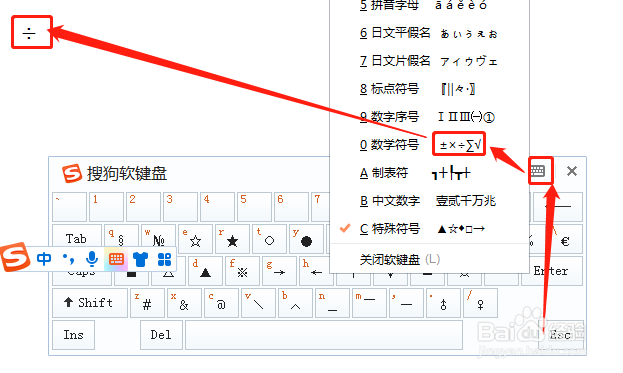623x373 pixels.
Task: Select menu item A 制表符
Action: pos(429,173)
